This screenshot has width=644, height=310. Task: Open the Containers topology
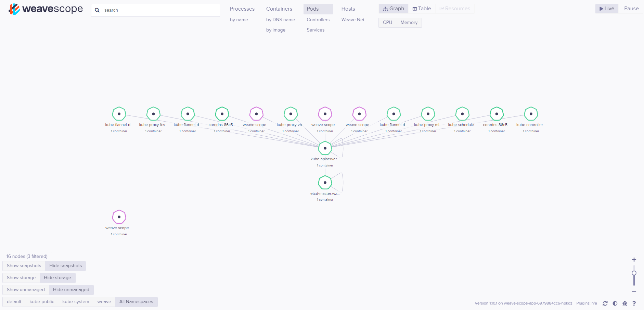279,9
